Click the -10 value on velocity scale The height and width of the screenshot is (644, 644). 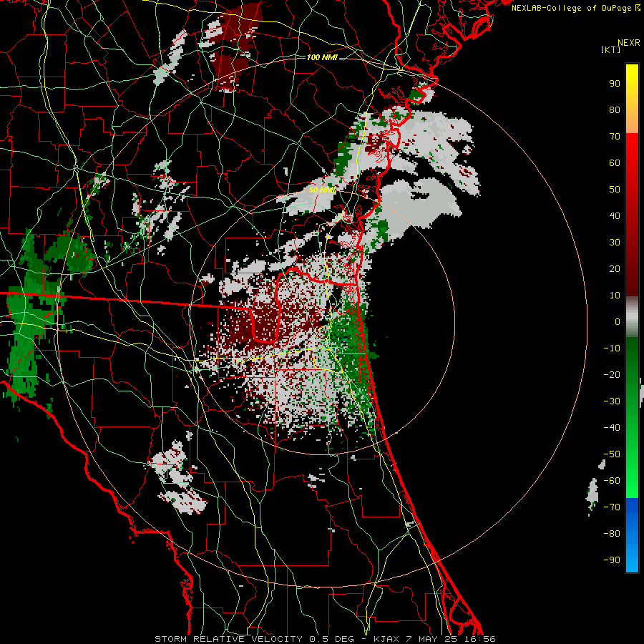click(x=612, y=348)
